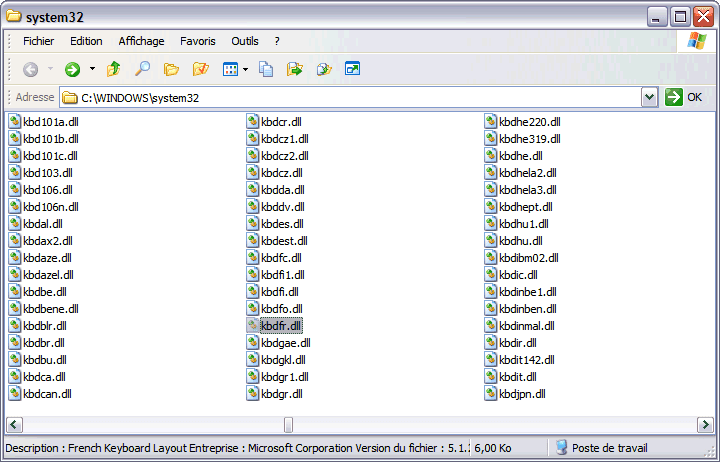This screenshot has height=462, width=720.
Task: Select file name kbdcz1.dll
Action: point(285,139)
